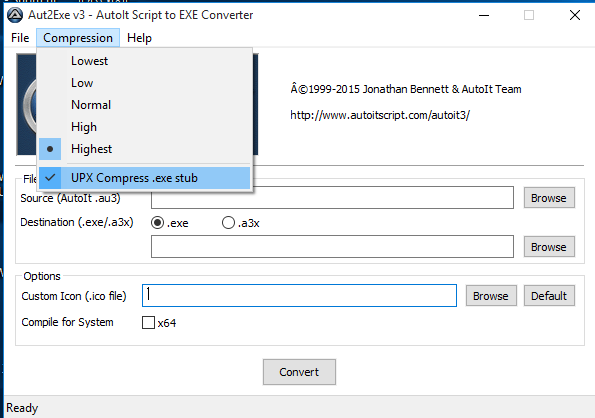Viewport: 595px width, 418px height.
Task: Focus the Custom Icon path field
Action: [x=299, y=295]
